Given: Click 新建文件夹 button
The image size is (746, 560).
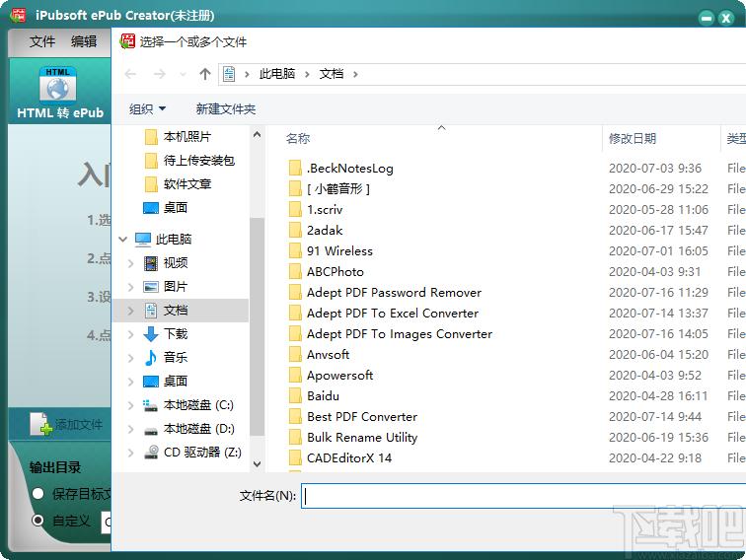Looking at the screenshot, I should point(226,109).
